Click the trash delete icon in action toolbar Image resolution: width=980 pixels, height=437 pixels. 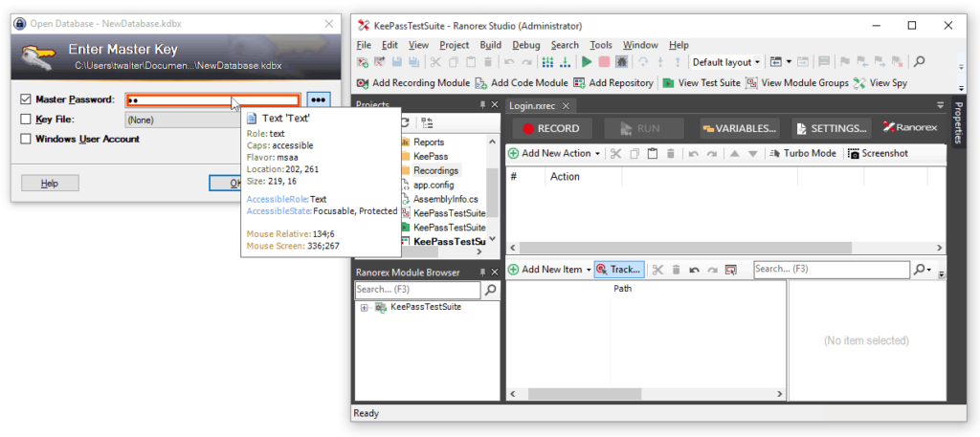[671, 154]
